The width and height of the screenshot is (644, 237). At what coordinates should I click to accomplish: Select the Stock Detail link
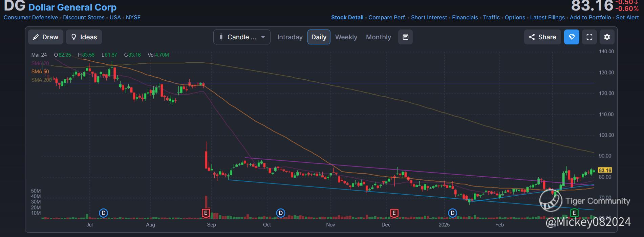point(347,17)
